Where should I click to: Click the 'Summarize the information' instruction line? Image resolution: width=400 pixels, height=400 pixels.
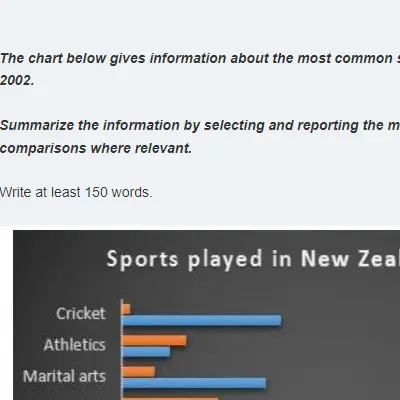tap(200, 125)
